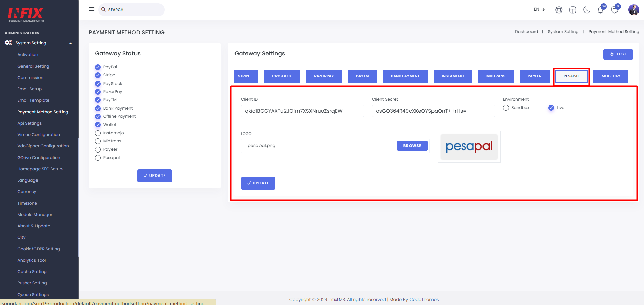Viewport: 644px width, 305px height.
Task: Open Module Manager in the sidebar
Action: pos(35,215)
